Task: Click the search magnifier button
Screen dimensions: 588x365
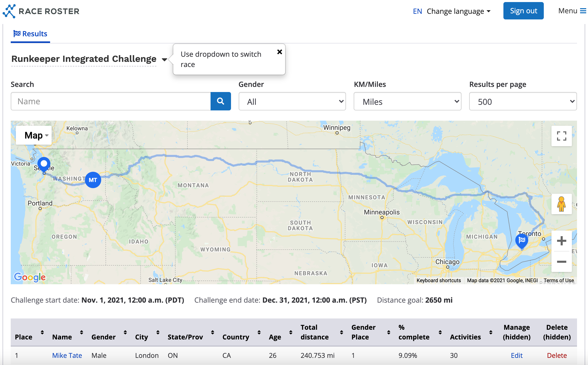Action: coord(221,101)
